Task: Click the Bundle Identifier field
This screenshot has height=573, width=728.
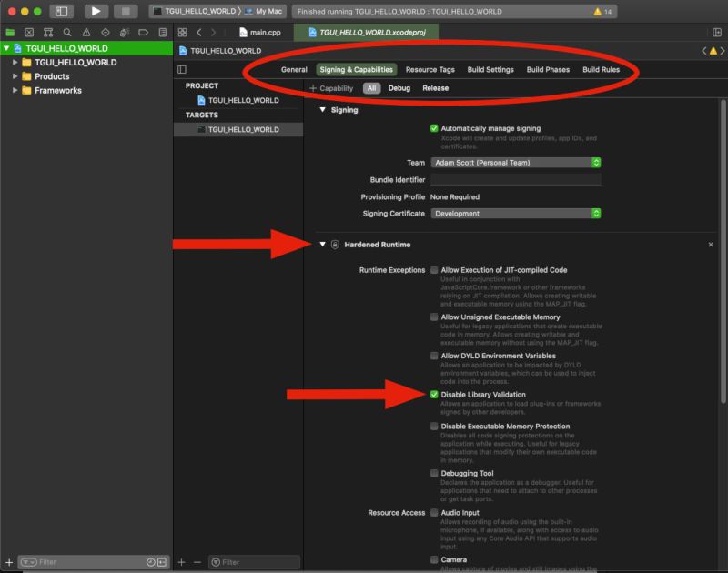Action: pyautogui.click(x=516, y=179)
